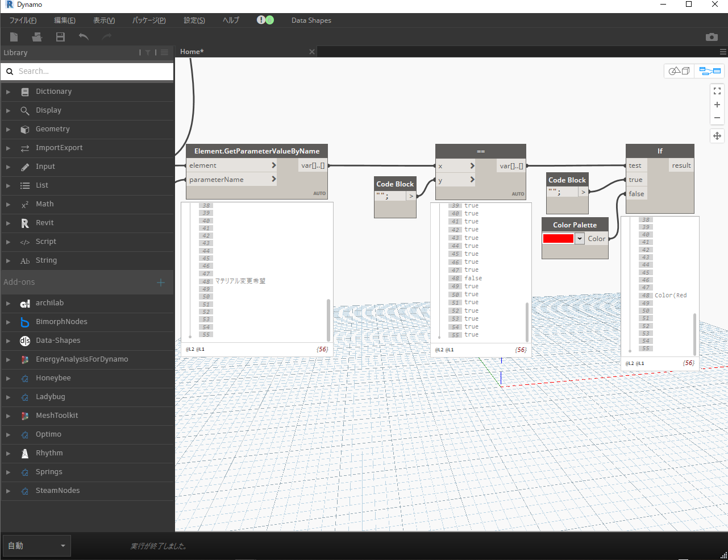Click the zoom in plus icon

click(x=717, y=105)
